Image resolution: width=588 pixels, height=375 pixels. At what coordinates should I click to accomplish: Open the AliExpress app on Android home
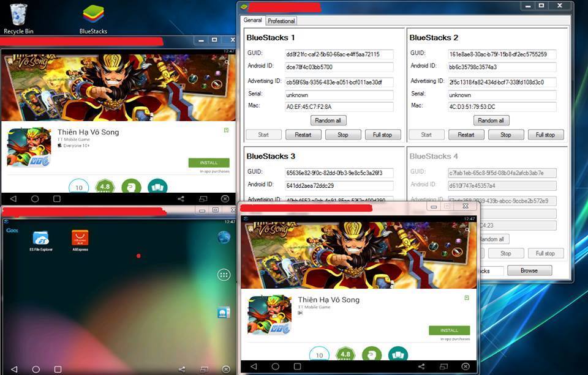80,240
